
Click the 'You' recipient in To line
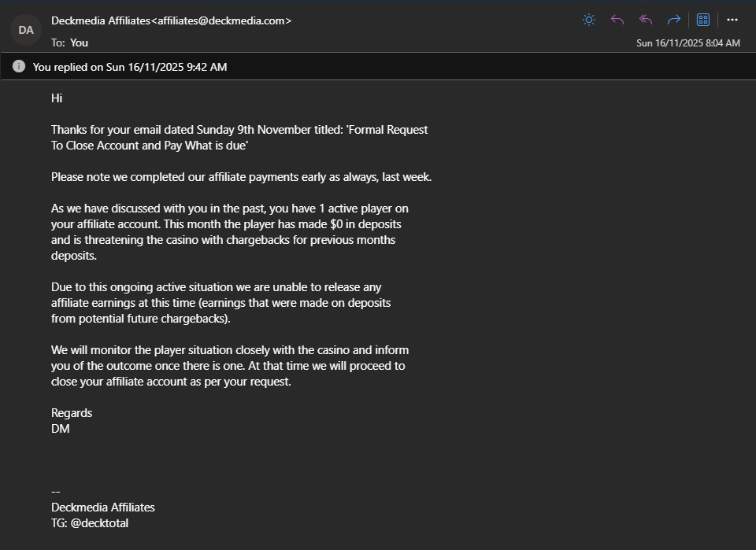coord(79,42)
